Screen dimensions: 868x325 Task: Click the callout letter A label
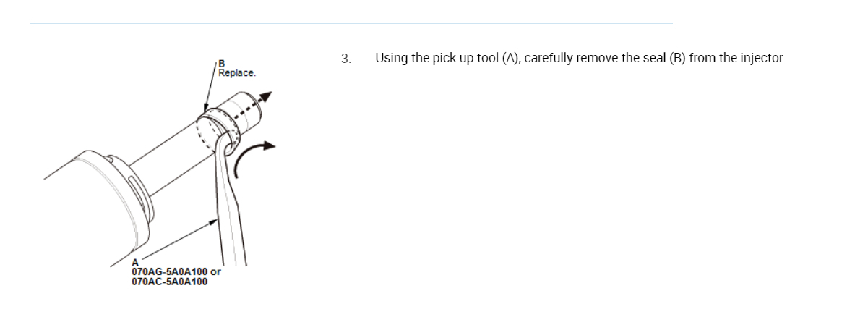135,263
